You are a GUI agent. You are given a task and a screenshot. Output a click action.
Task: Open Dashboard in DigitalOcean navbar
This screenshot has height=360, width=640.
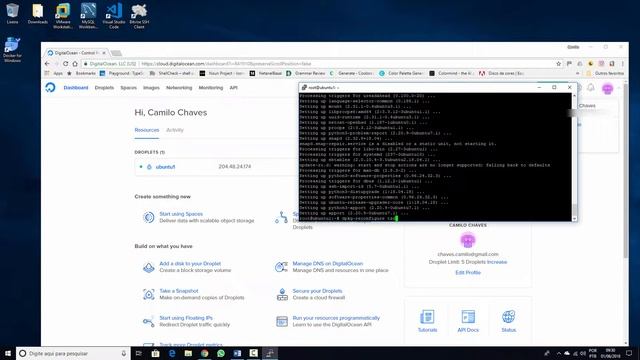76,88
